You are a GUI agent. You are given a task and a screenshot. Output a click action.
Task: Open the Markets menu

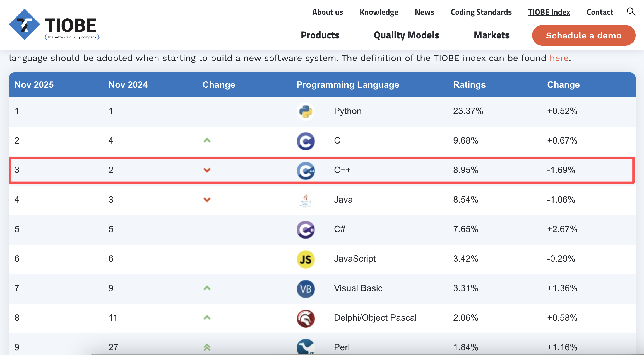click(x=492, y=35)
